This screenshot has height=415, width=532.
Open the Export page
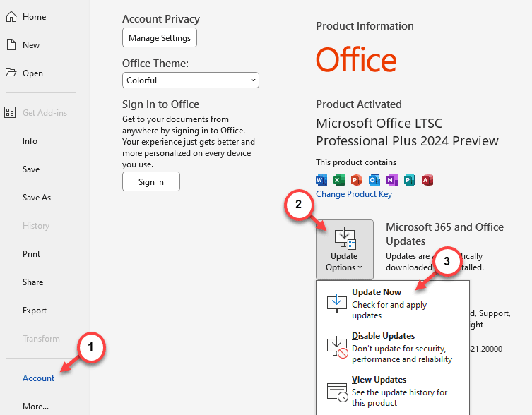pos(35,311)
